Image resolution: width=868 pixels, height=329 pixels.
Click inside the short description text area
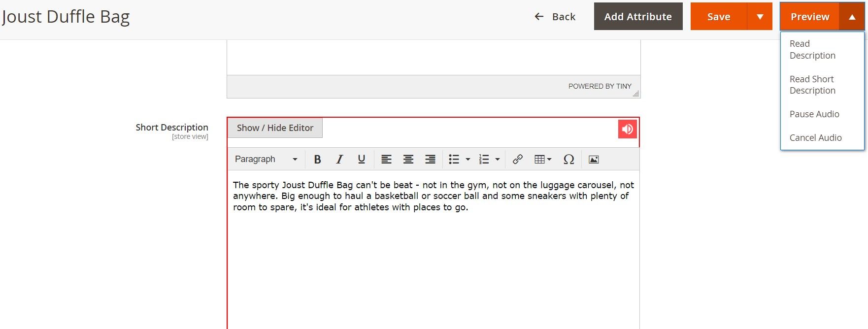pyautogui.click(x=434, y=261)
